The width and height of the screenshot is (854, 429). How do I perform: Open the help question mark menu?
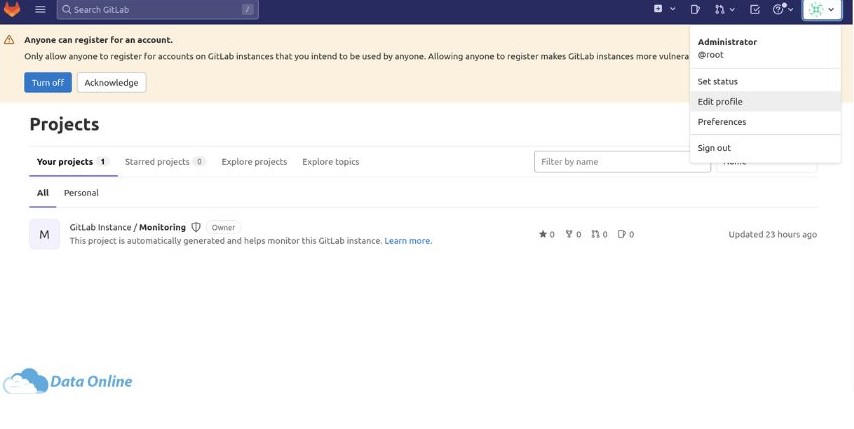click(x=783, y=9)
